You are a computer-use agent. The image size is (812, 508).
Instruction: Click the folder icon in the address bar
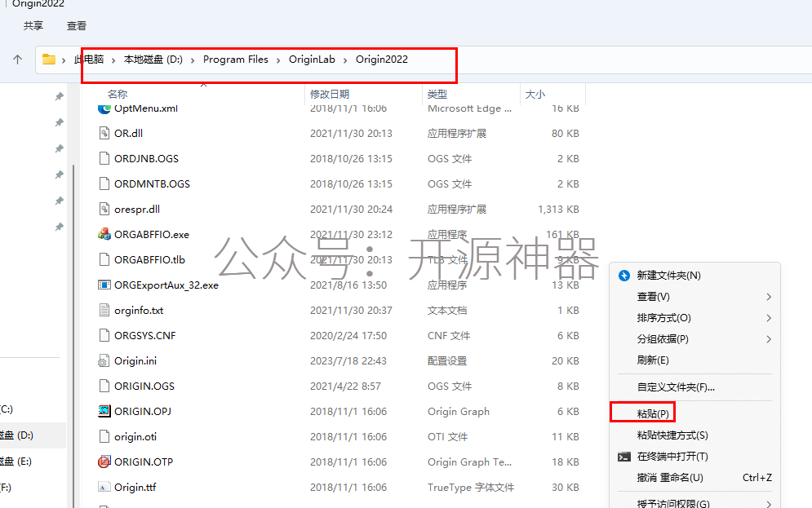pos(49,60)
